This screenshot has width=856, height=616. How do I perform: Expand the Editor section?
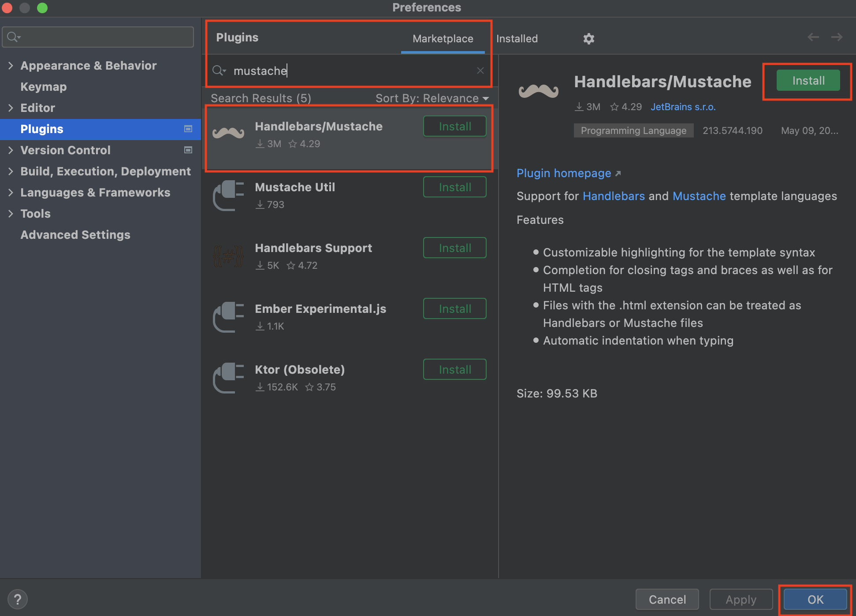11,108
